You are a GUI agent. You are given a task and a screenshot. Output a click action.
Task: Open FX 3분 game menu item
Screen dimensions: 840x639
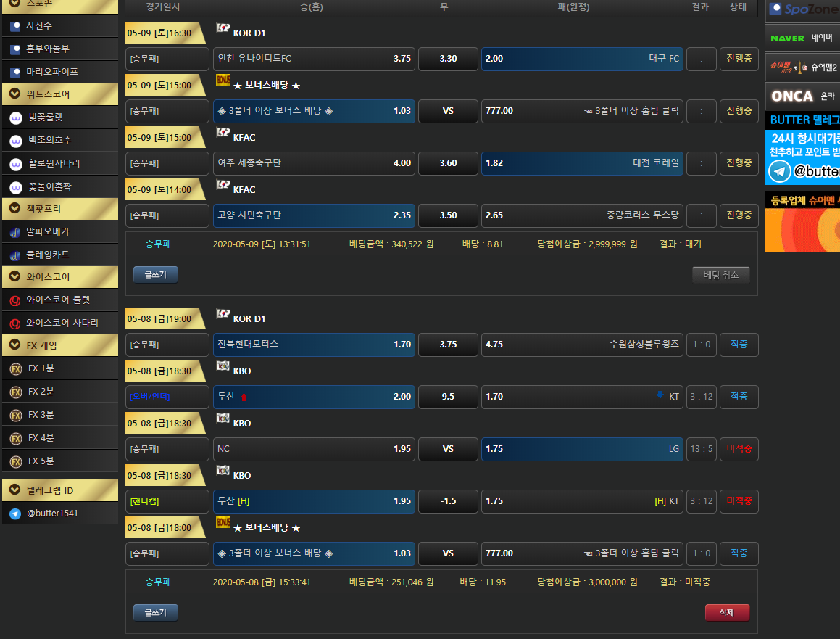(41, 415)
